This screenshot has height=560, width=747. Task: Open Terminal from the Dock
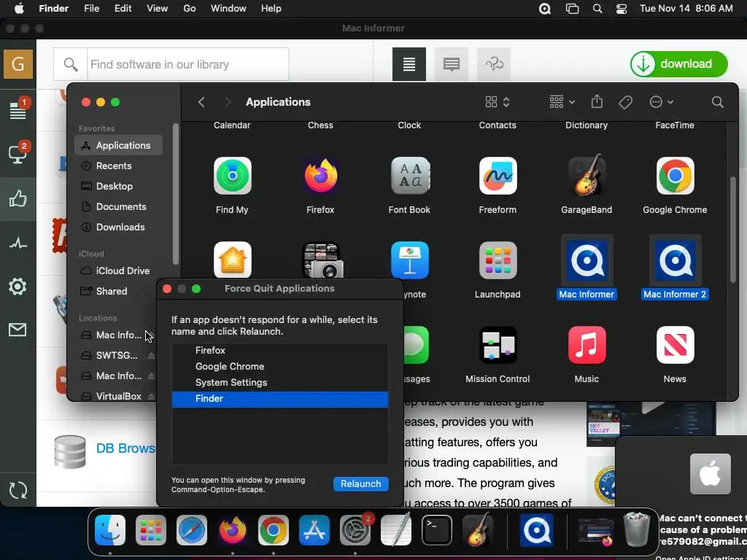[x=437, y=530]
